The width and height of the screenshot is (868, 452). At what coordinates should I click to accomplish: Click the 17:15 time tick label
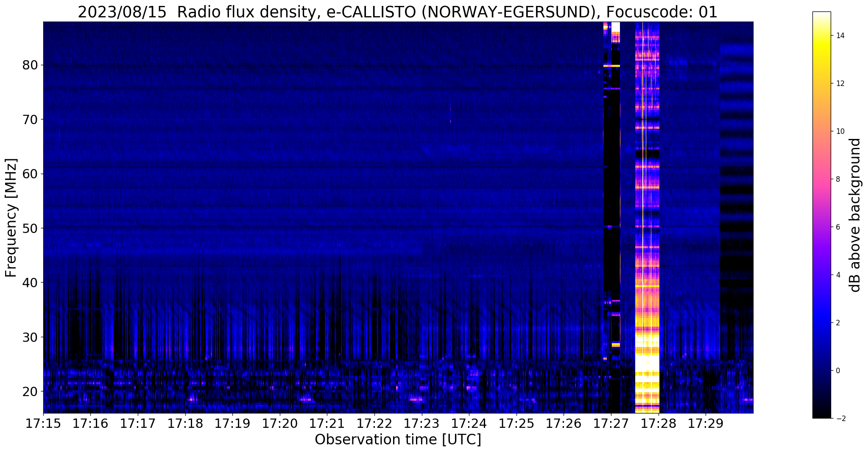(43, 424)
